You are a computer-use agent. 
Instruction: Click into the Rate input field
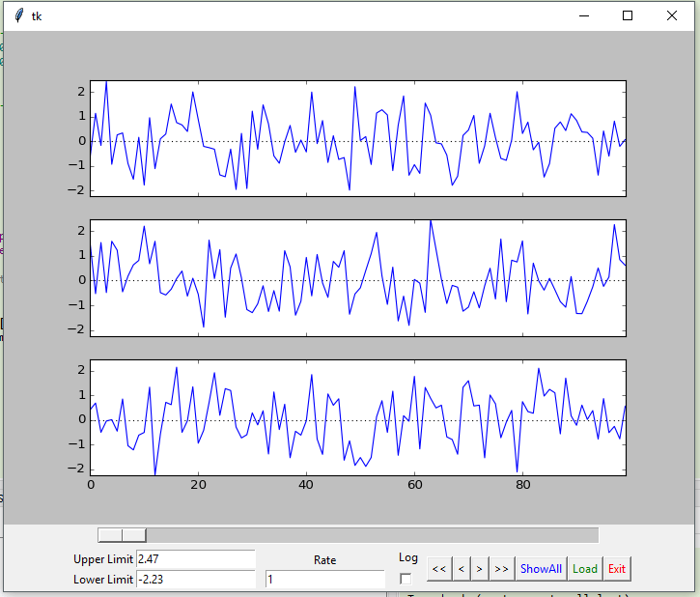pyautogui.click(x=324, y=580)
